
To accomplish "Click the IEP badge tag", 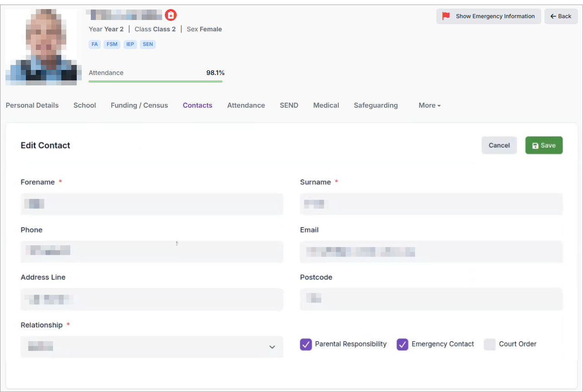I will (130, 45).
